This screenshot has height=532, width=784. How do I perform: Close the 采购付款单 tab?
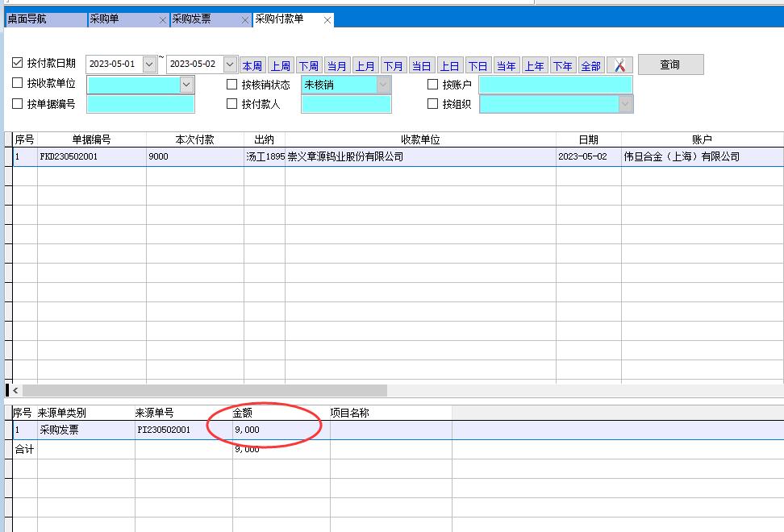(x=327, y=20)
